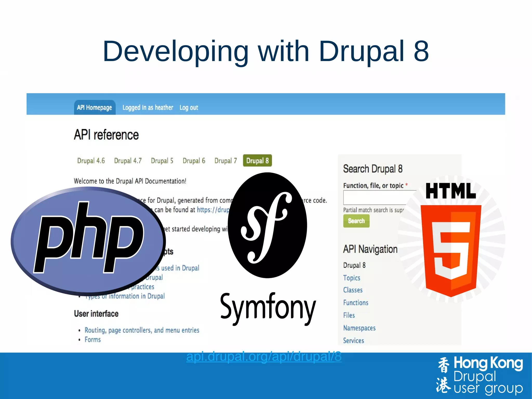Open Types of information in Drupal link
532x399 pixels.
coord(125,296)
